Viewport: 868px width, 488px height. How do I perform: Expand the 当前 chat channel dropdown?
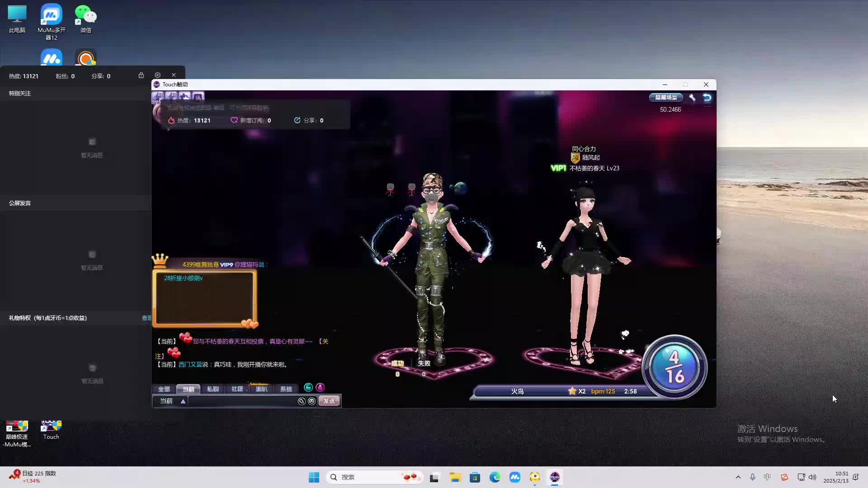point(183,401)
